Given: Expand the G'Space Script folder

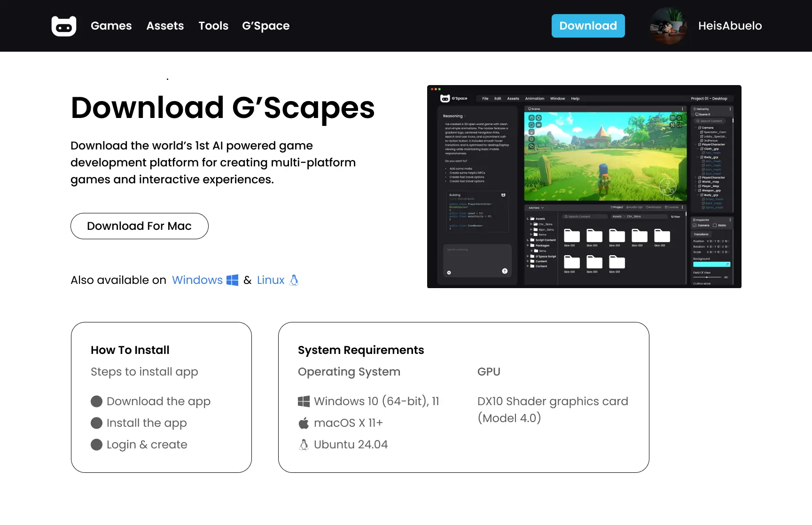Looking at the screenshot, I should click(x=528, y=256).
